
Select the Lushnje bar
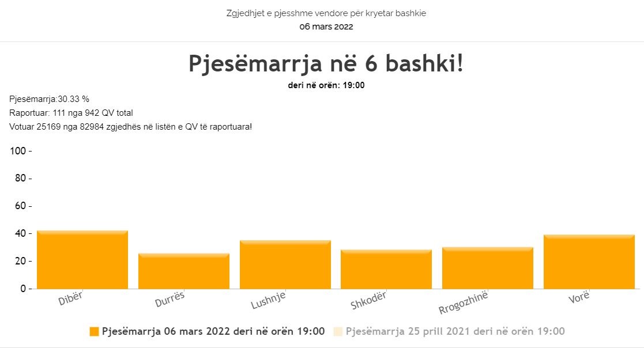point(285,264)
